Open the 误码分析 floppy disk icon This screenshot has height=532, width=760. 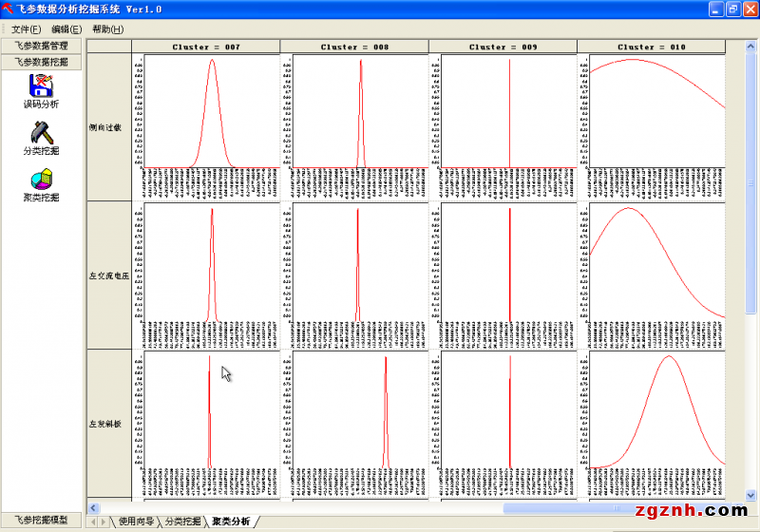point(41,86)
